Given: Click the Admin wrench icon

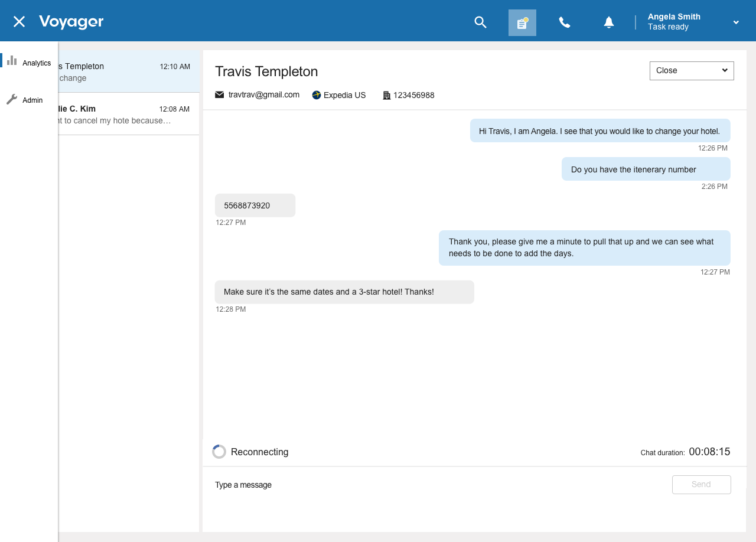Looking at the screenshot, I should (12, 100).
